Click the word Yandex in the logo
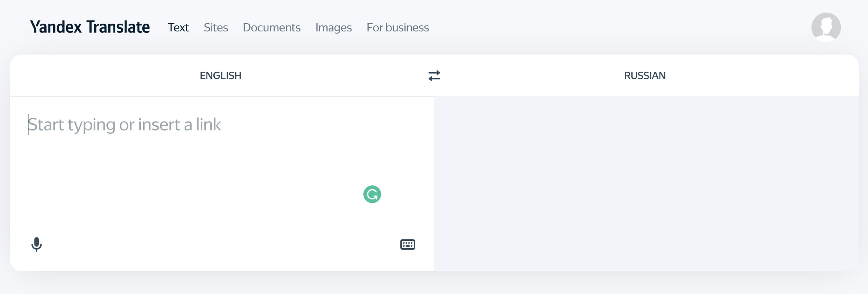Screen dimensions: 868x294 tap(56, 27)
